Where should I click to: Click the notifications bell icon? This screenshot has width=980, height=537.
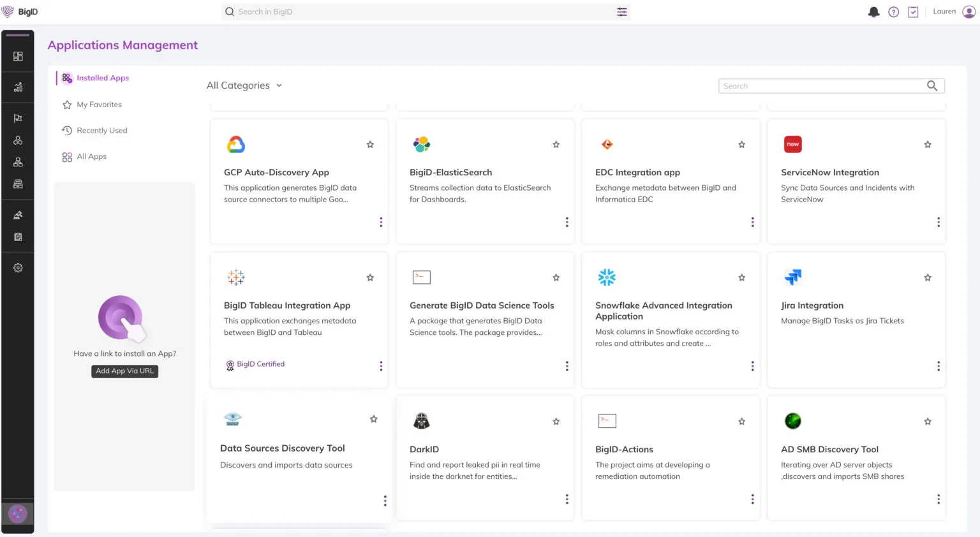coord(873,12)
